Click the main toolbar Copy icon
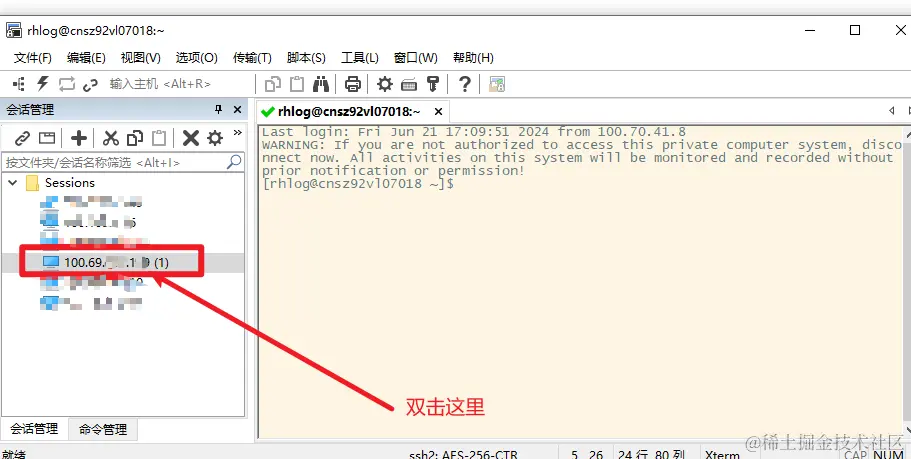911x459 pixels. click(272, 84)
